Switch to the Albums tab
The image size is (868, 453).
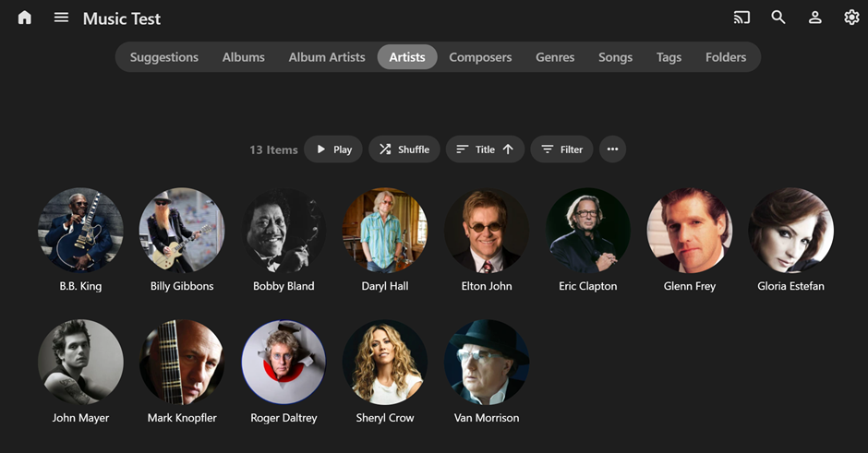click(244, 57)
